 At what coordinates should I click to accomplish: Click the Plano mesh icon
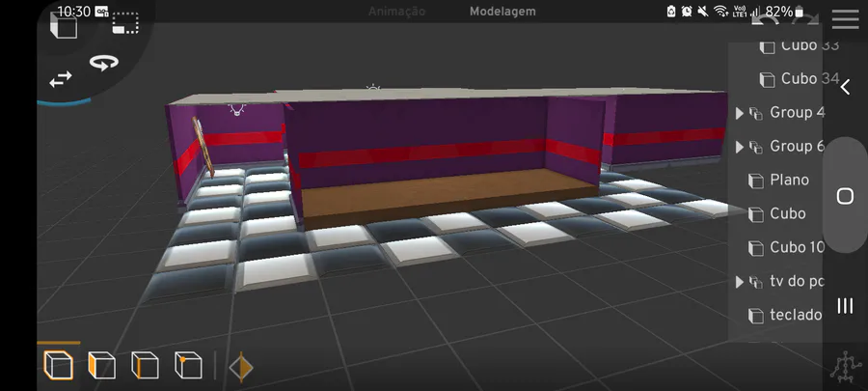pos(755,182)
